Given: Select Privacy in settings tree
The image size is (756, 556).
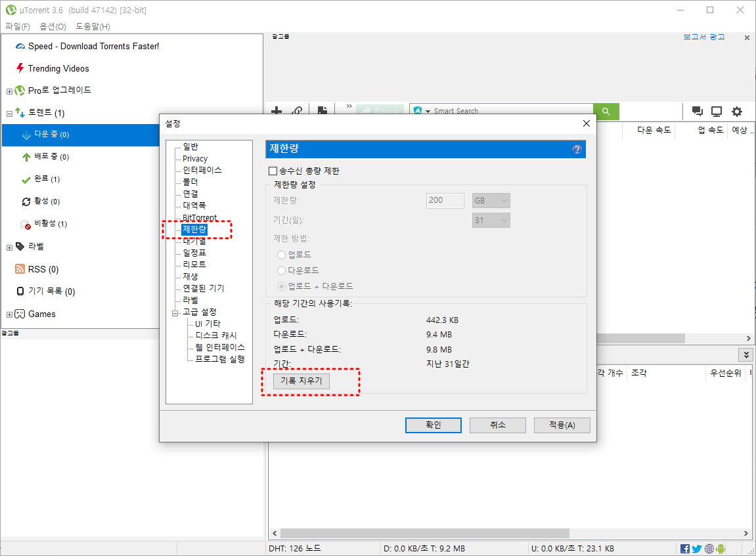Looking at the screenshot, I should pos(195,158).
